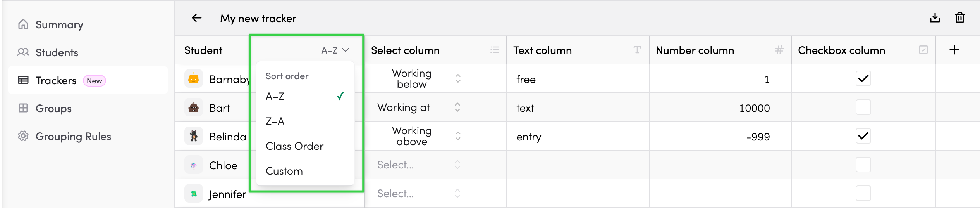
Task: Click the Number column cell showing 10000
Action: pos(754,108)
